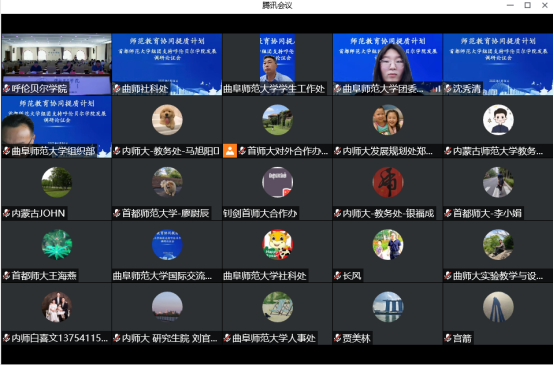The height and width of the screenshot is (366, 554).
Task: Click muted mic icon beside 长风
Action: click(338, 276)
